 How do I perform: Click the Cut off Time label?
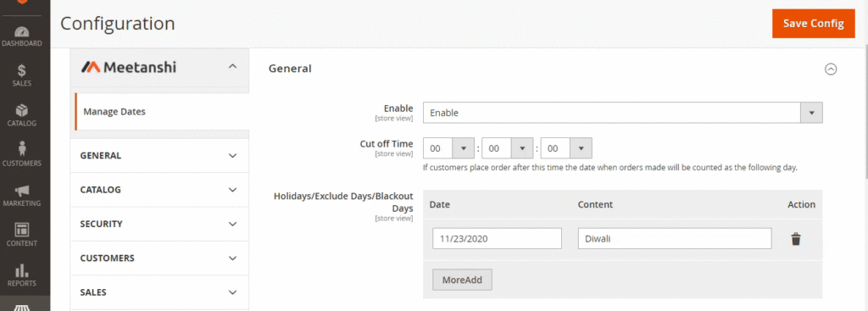[x=387, y=144]
